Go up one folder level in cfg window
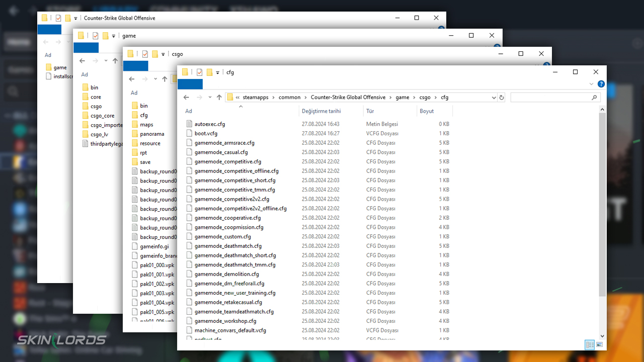Viewport: 644px width, 362px height. (219, 98)
